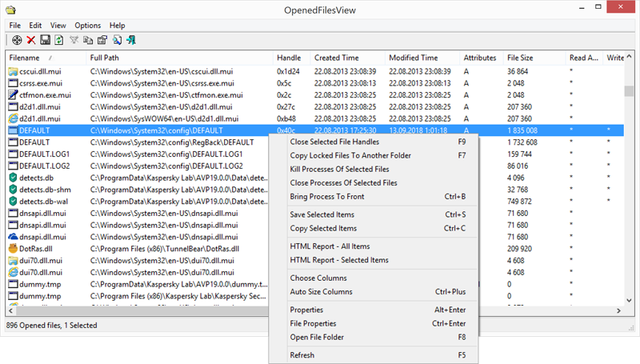640x364 pixels.
Task: Sort by the Filename column header
Action: (46, 58)
